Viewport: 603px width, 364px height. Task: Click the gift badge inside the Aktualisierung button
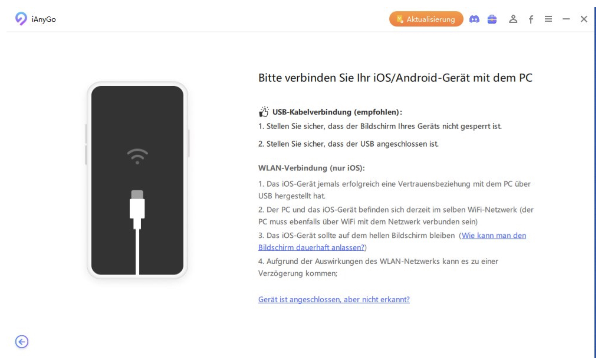[400, 19]
